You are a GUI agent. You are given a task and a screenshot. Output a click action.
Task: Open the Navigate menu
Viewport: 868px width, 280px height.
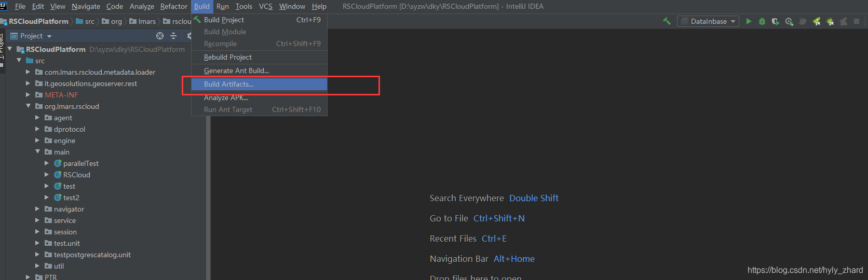point(86,6)
